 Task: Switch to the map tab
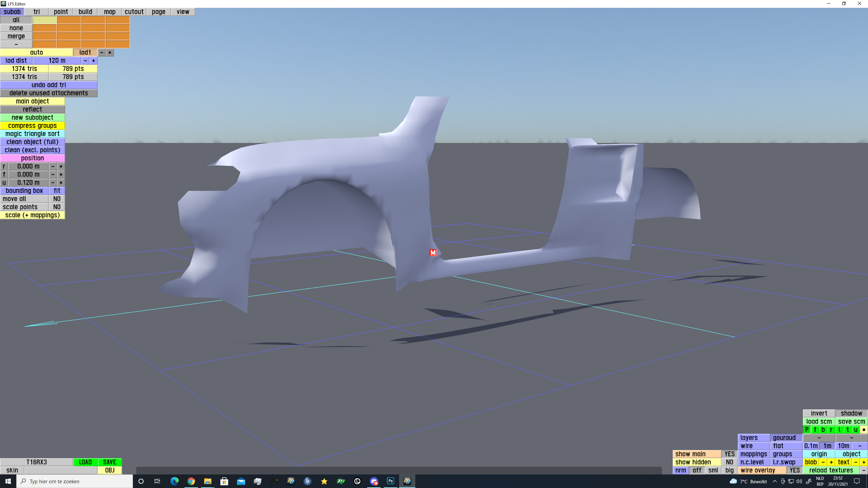[110, 12]
